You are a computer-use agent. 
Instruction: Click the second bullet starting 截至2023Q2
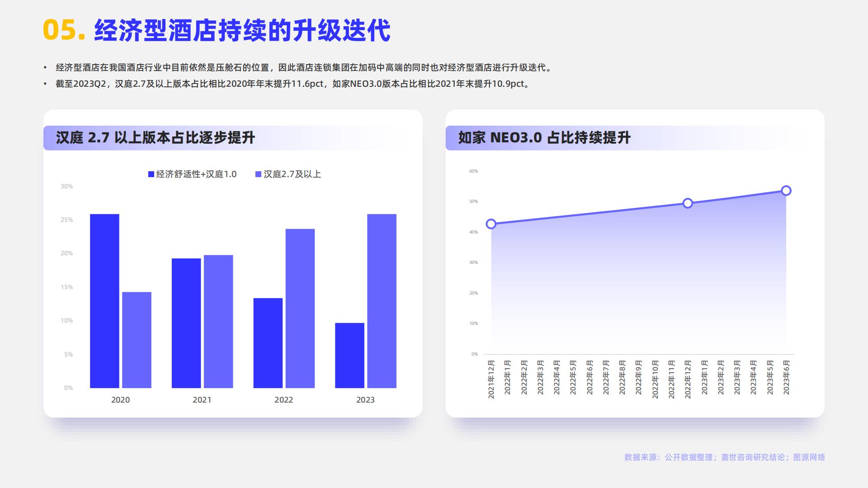click(x=293, y=84)
